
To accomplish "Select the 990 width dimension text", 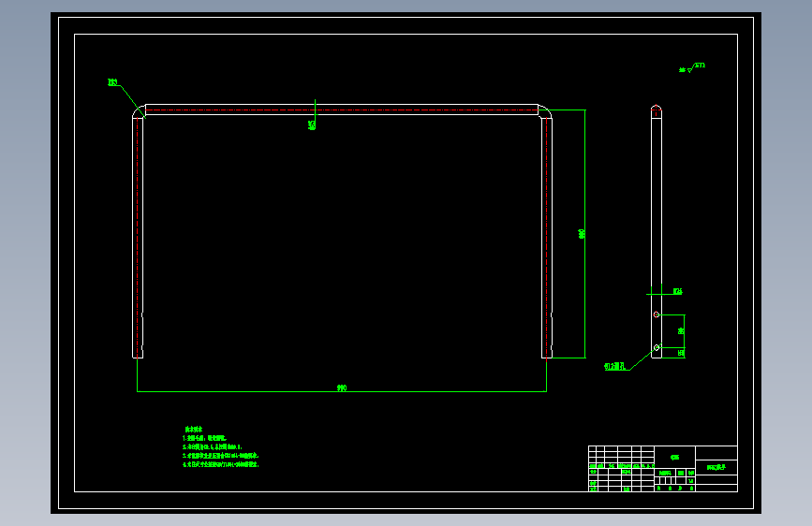I will pos(342,387).
